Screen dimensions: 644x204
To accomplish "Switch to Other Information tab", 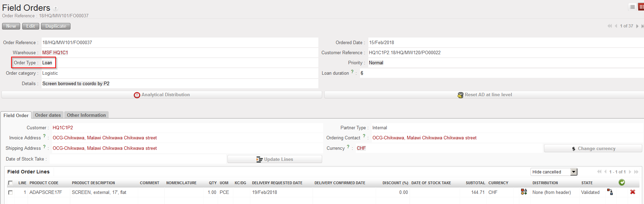I will 86,115.
